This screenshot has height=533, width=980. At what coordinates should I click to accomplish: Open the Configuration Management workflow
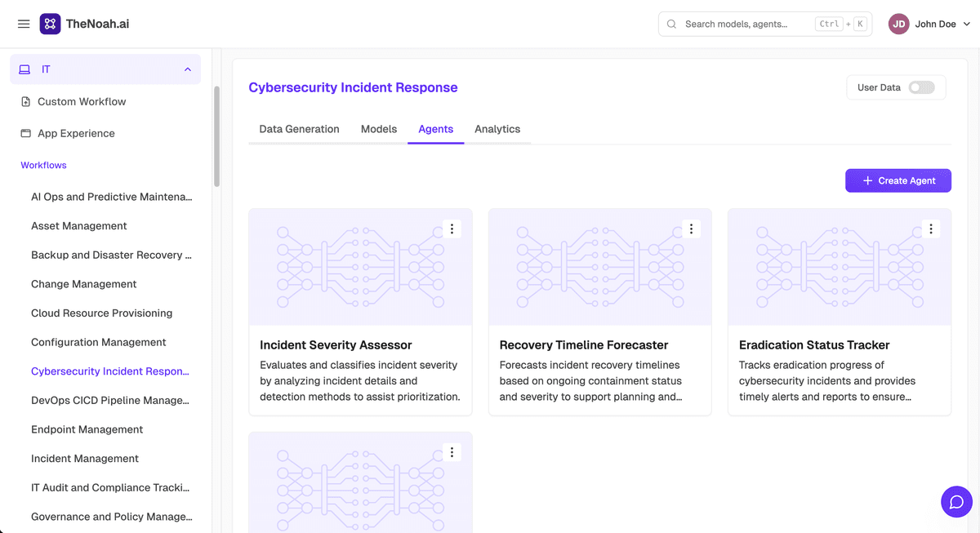coord(99,342)
